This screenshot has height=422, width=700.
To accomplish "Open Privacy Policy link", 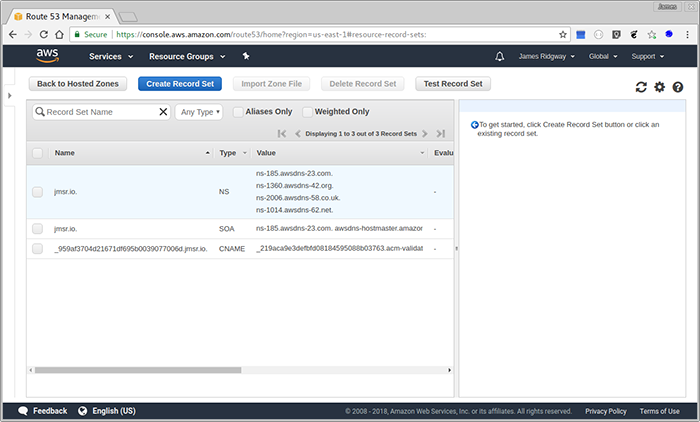I will (606, 411).
